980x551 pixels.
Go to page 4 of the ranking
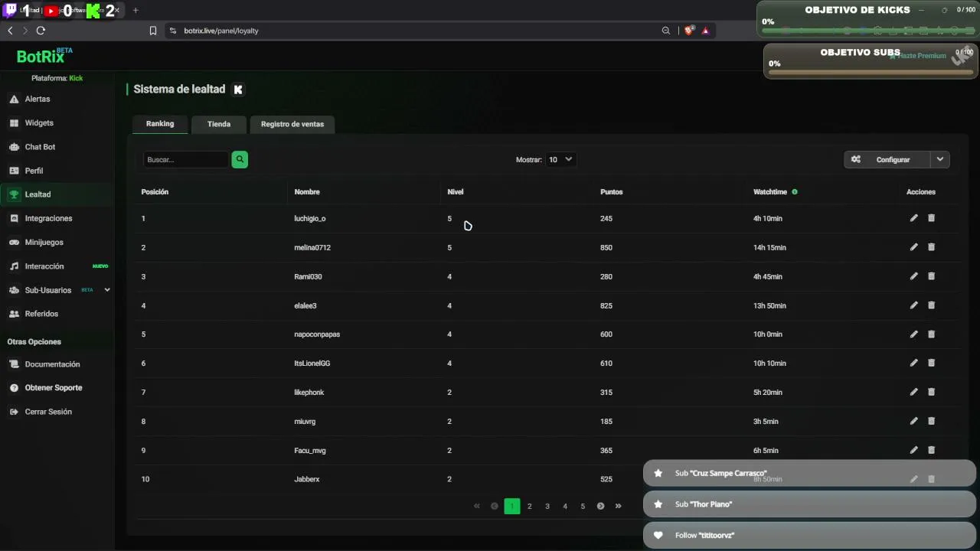tap(565, 506)
